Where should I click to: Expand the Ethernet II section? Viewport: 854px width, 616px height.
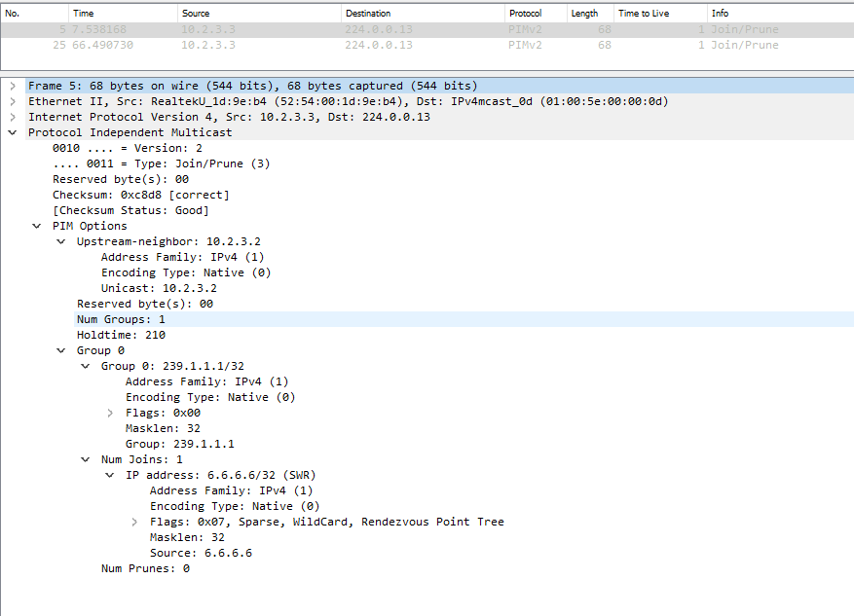(x=13, y=101)
